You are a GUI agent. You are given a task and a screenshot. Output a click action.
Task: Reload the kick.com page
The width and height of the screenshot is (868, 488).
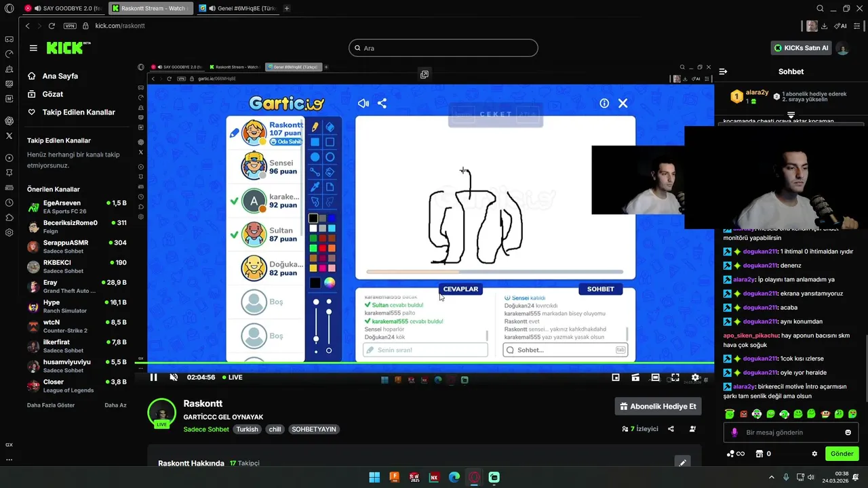tap(52, 26)
